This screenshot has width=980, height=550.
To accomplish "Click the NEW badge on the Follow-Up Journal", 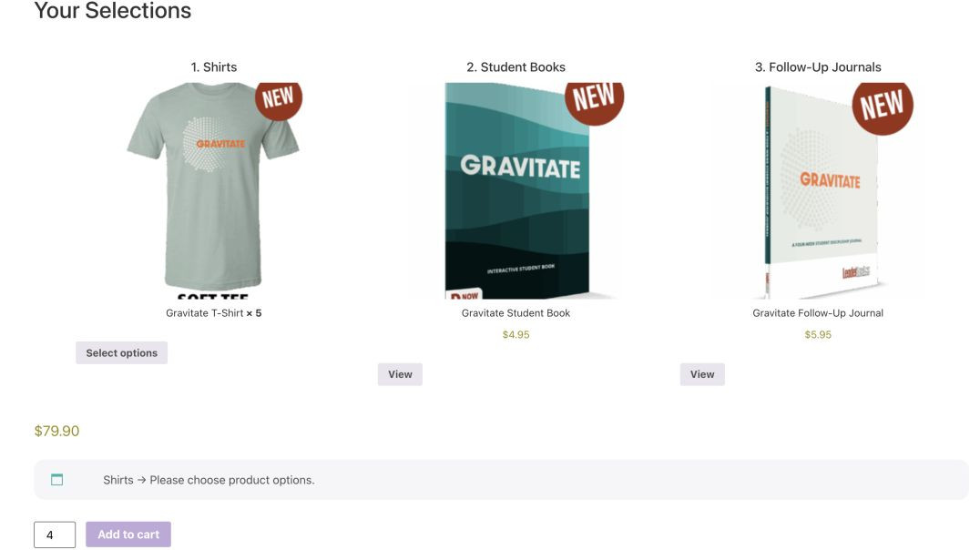I will tap(882, 105).
